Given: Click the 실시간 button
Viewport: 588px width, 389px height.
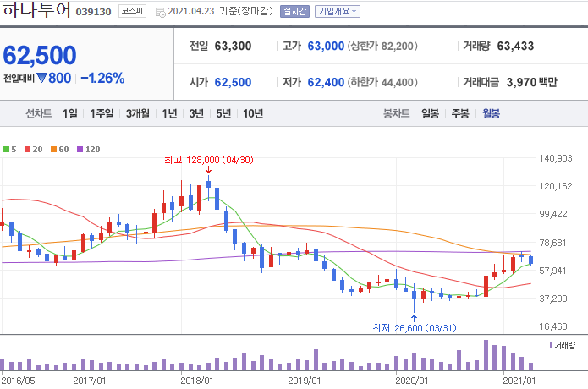Looking at the screenshot, I should (294, 11).
